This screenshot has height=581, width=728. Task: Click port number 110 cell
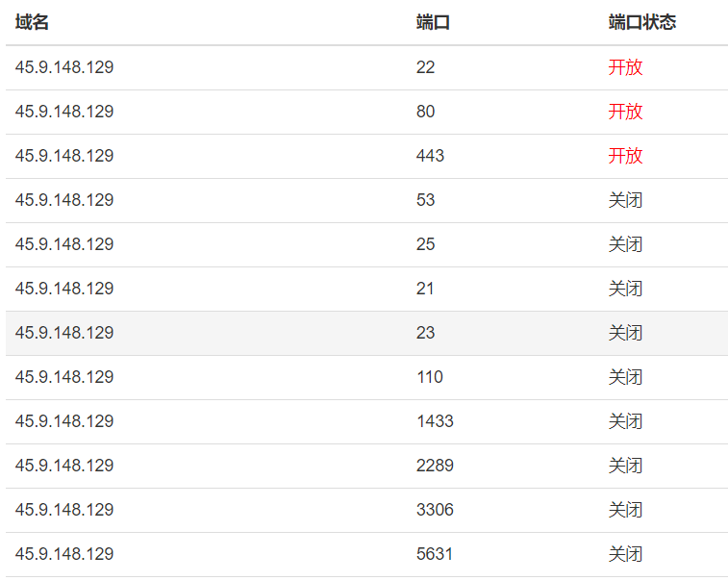click(x=429, y=377)
